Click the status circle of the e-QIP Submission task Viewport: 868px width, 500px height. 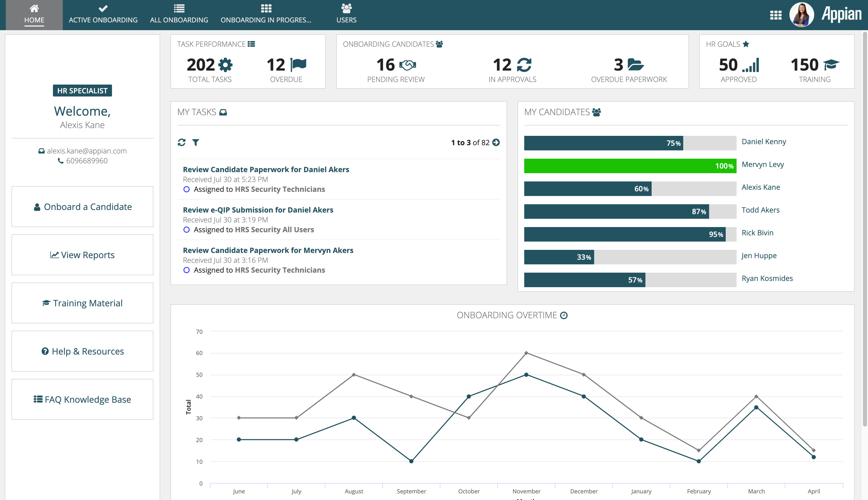click(x=186, y=230)
